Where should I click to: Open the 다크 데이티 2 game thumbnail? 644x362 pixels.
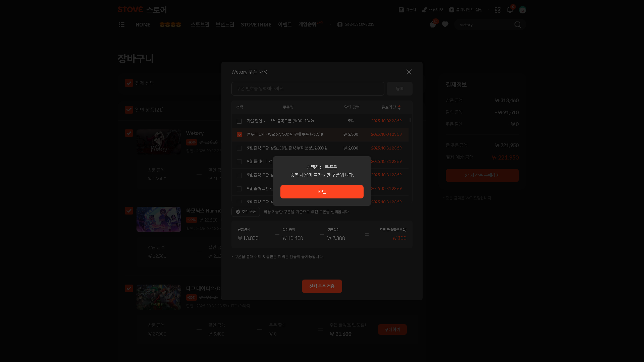coord(159,297)
